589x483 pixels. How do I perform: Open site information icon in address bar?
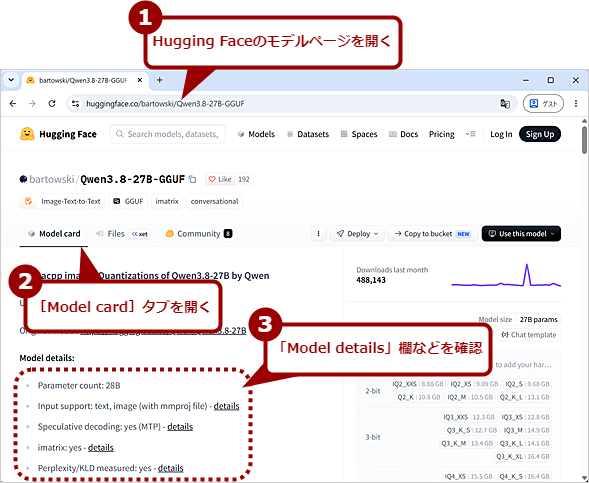click(76, 104)
